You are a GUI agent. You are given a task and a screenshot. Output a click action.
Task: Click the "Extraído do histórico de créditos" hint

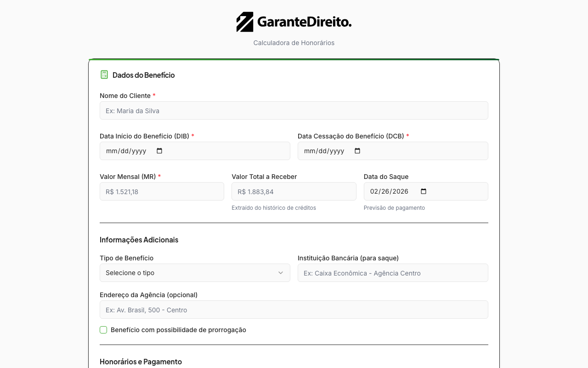pyautogui.click(x=274, y=208)
